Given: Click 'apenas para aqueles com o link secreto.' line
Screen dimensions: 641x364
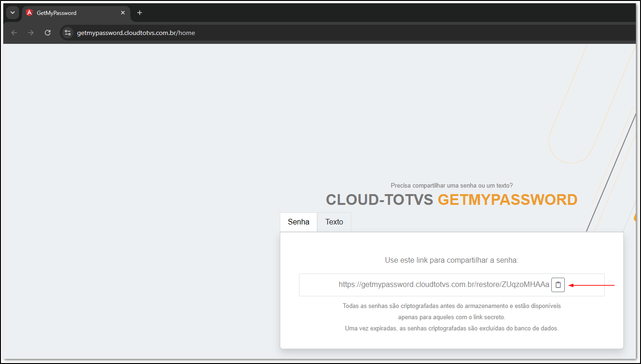Looking at the screenshot, I should (x=451, y=317).
